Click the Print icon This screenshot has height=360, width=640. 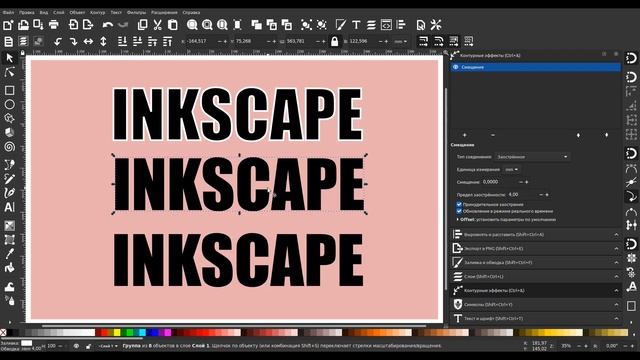click(53, 25)
